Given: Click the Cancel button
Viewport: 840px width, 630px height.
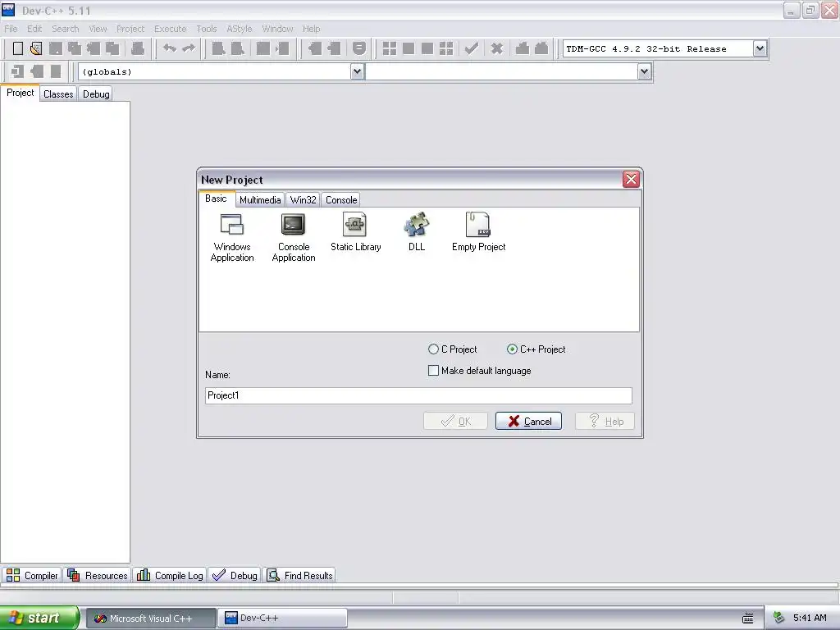Looking at the screenshot, I should (528, 421).
